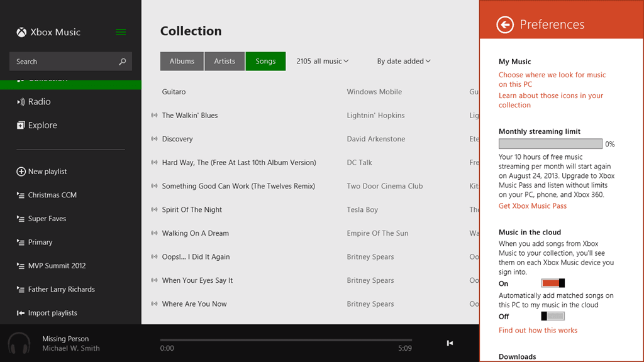Click the search magnifier icon
The height and width of the screenshot is (362, 644).
click(122, 62)
